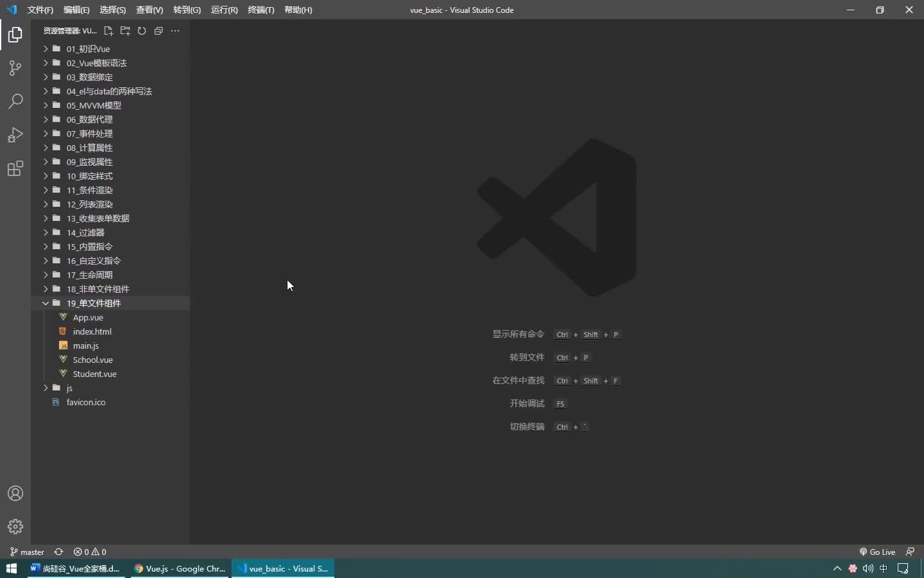Image resolution: width=924 pixels, height=578 pixels.
Task: Expand the 16_自定义指令 folder
Action: (x=110, y=261)
